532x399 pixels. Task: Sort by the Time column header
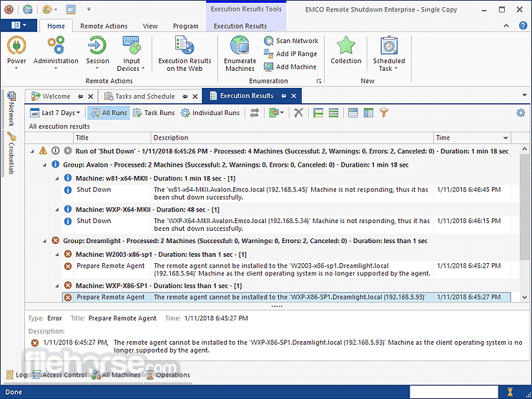472,138
